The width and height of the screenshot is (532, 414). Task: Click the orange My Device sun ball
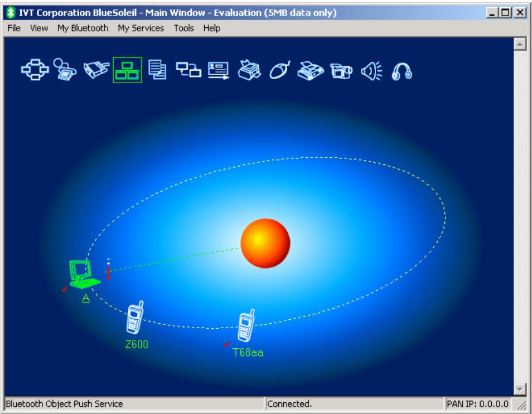pos(265,243)
